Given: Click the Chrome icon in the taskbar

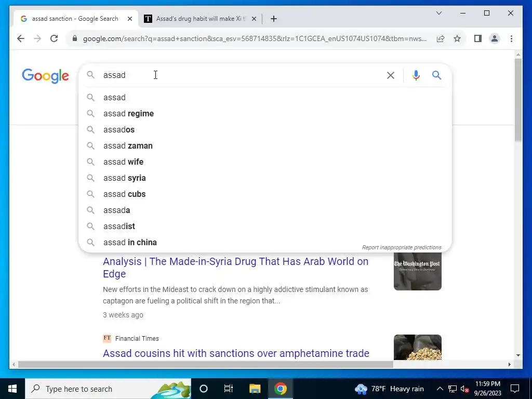Looking at the screenshot, I should click(280, 389).
